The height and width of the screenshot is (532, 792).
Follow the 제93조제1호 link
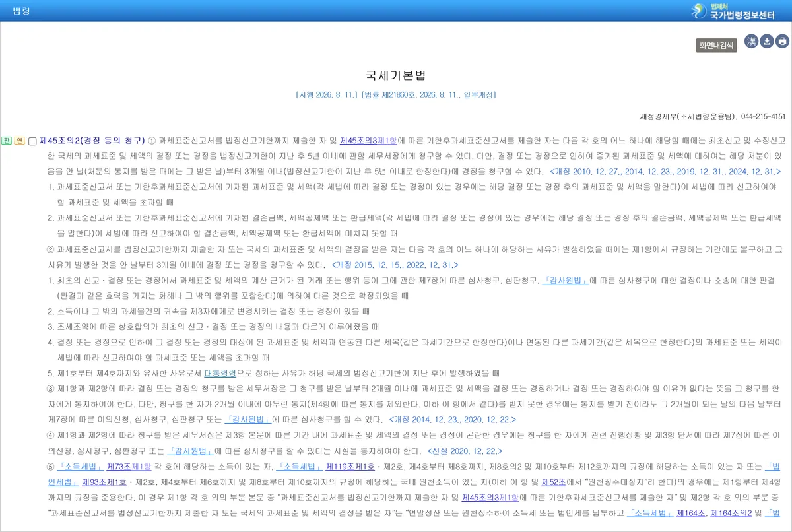tap(104, 482)
